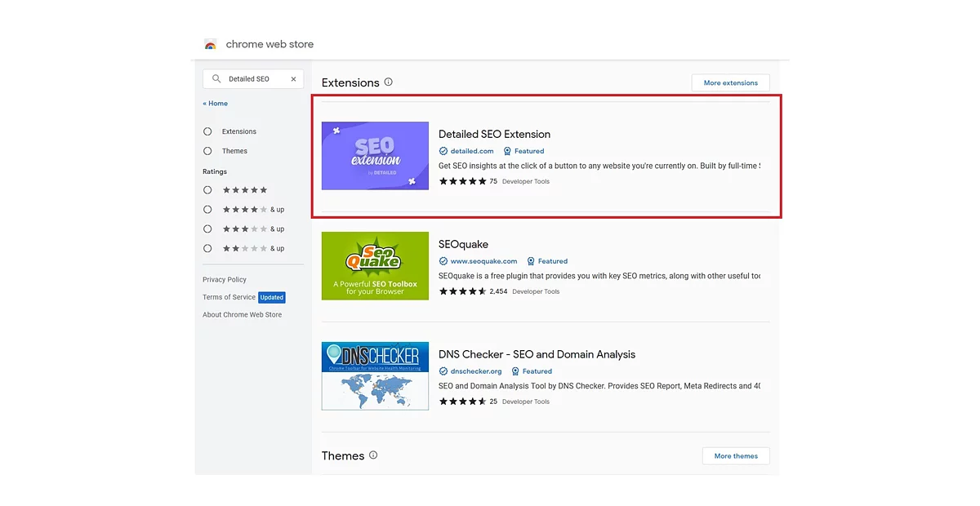The height and width of the screenshot is (506, 980).
Task: Click the Chrome Web Store rainbow logo
Action: click(x=211, y=45)
